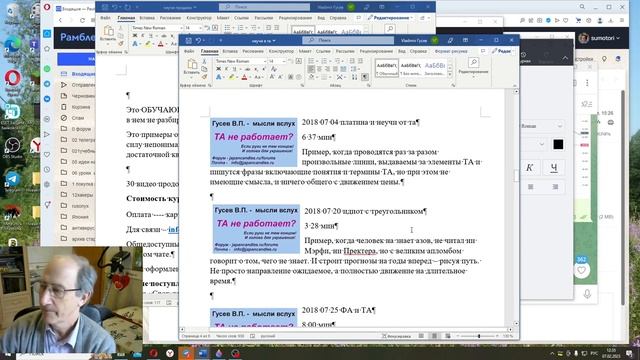Expand styles gallery more arrow
This screenshot has width=640, height=360.
(450, 74)
